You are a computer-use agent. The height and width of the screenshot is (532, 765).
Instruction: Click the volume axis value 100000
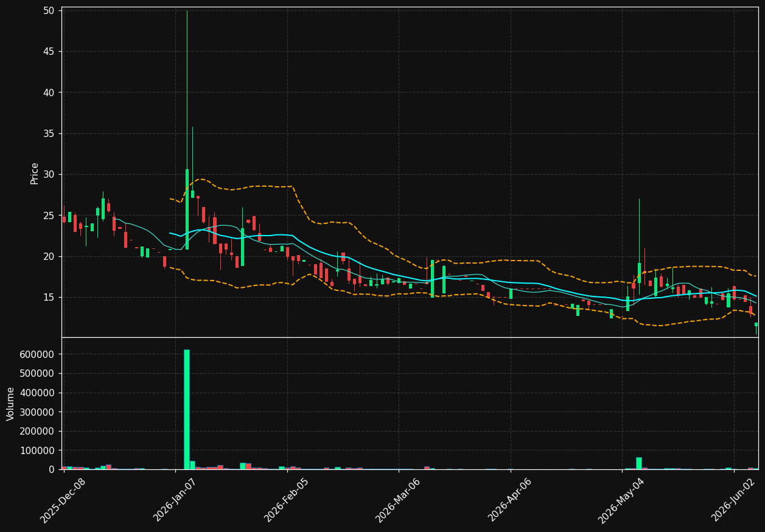(x=38, y=450)
